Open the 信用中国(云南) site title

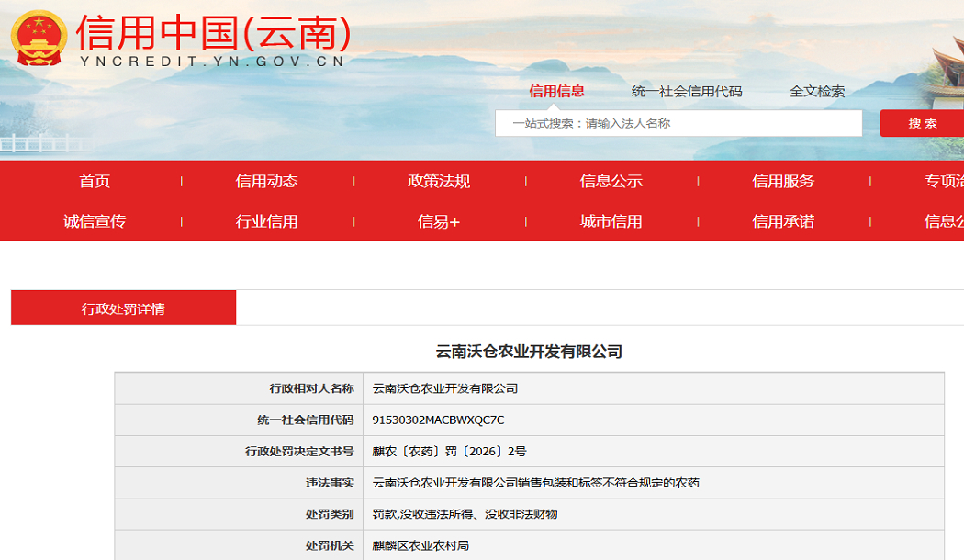pyautogui.click(x=213, y=33)
